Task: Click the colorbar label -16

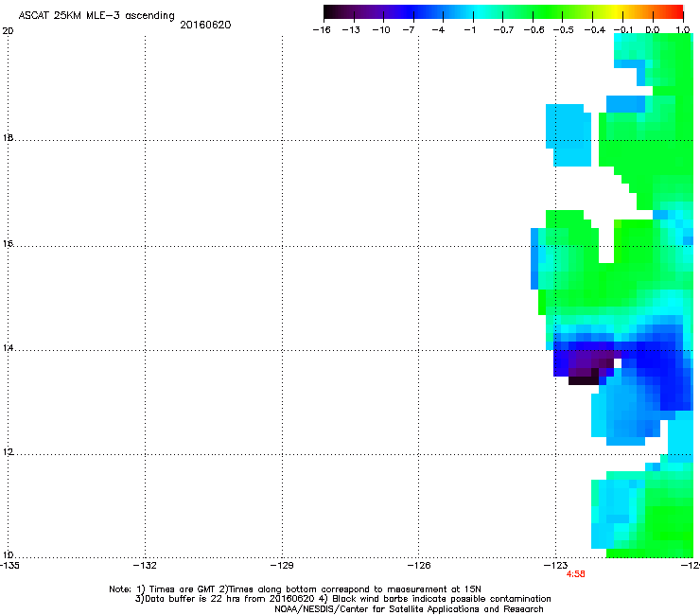Action: coord(322,30)
